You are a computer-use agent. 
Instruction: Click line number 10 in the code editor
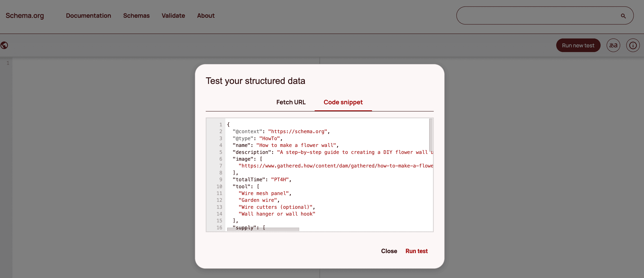[x=220, y=186]
